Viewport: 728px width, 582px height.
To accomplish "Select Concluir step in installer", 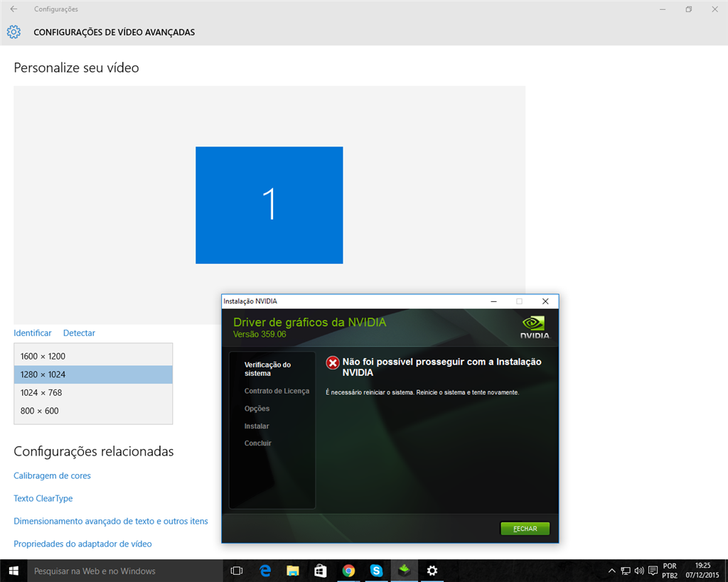I will (x=257, y=443).
